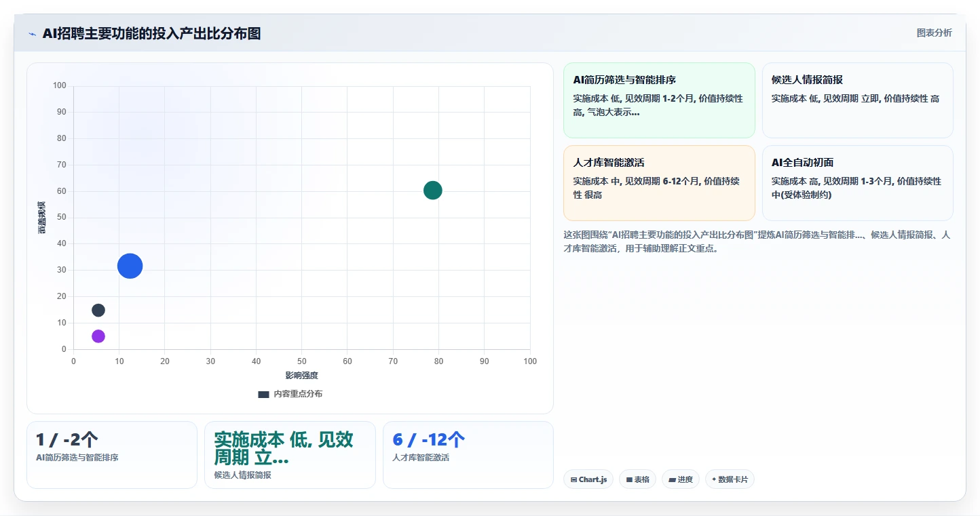
Task: Click the 1 / -2个 stat value
Action: point(67,440)
